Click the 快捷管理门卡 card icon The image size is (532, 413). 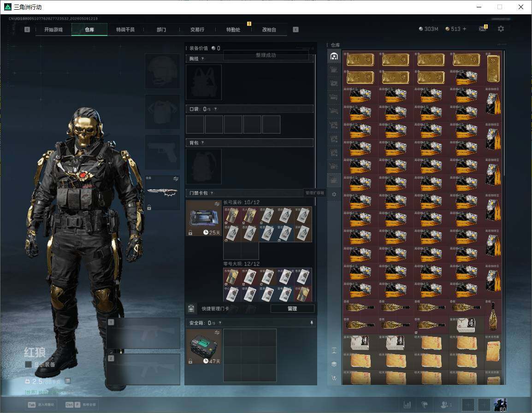(191, 308)
